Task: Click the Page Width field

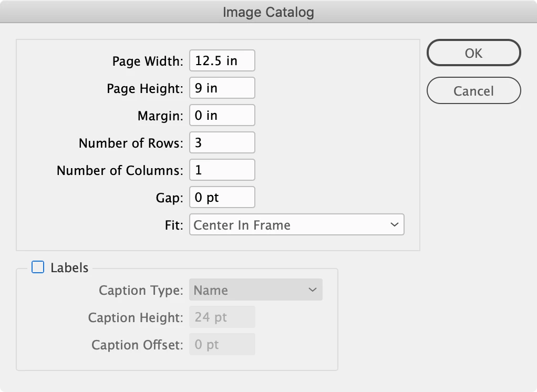Action: point(222,61)
